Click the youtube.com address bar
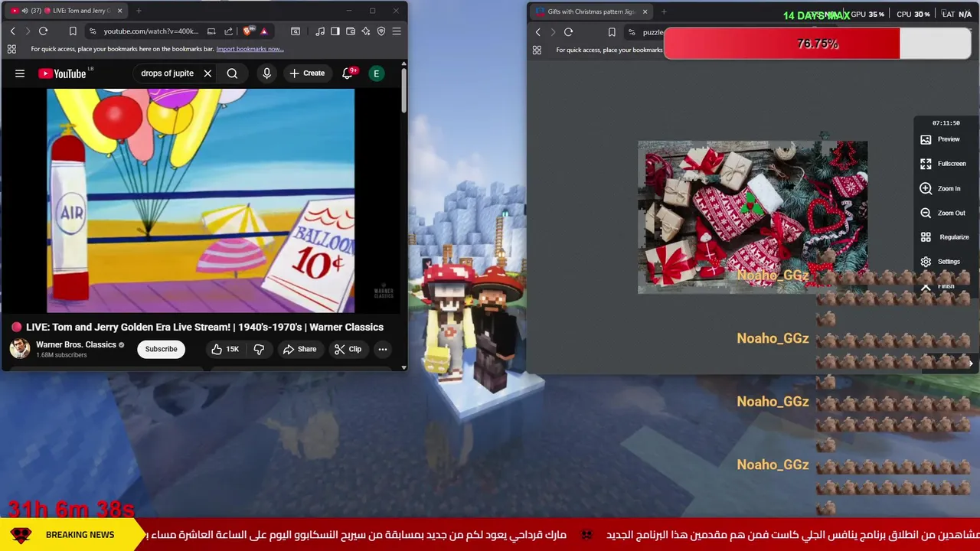The image size is (980, 551). [x=151, y=31]
